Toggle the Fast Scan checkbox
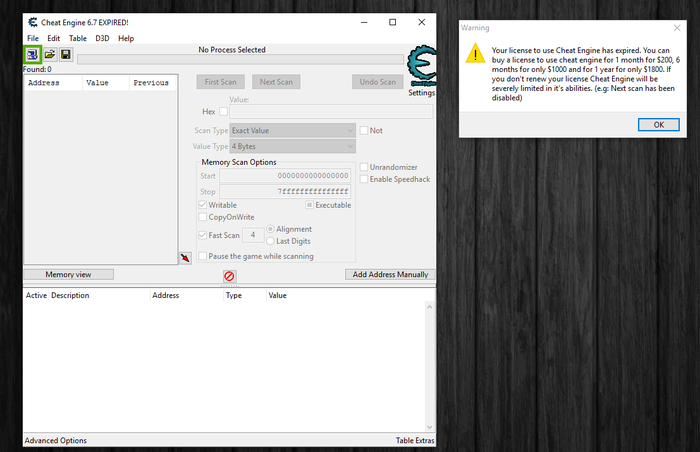 click(203, 235)
